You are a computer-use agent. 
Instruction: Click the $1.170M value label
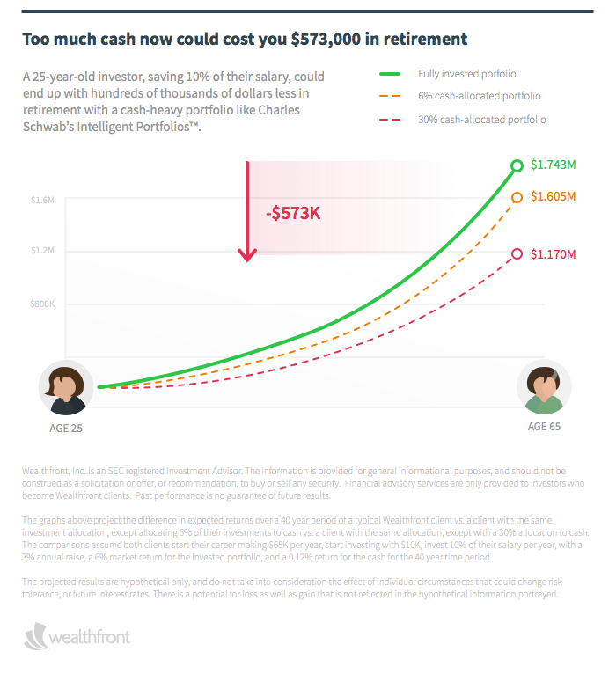click(554, 253)
